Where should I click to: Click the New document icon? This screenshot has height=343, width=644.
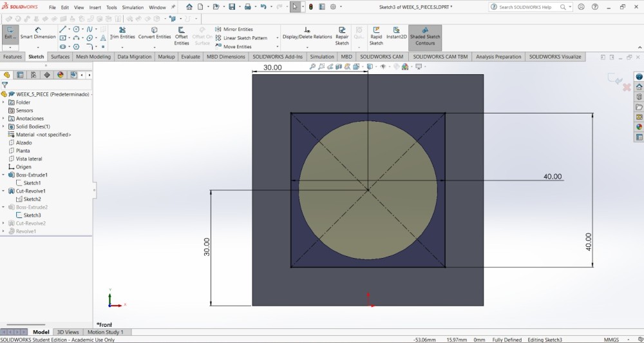click(x=200, y=7)
